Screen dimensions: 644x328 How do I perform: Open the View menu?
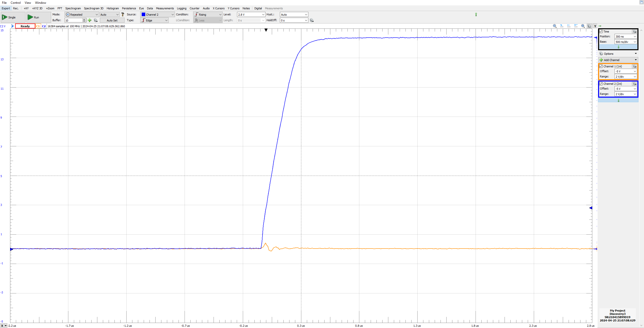pos(28,3)
